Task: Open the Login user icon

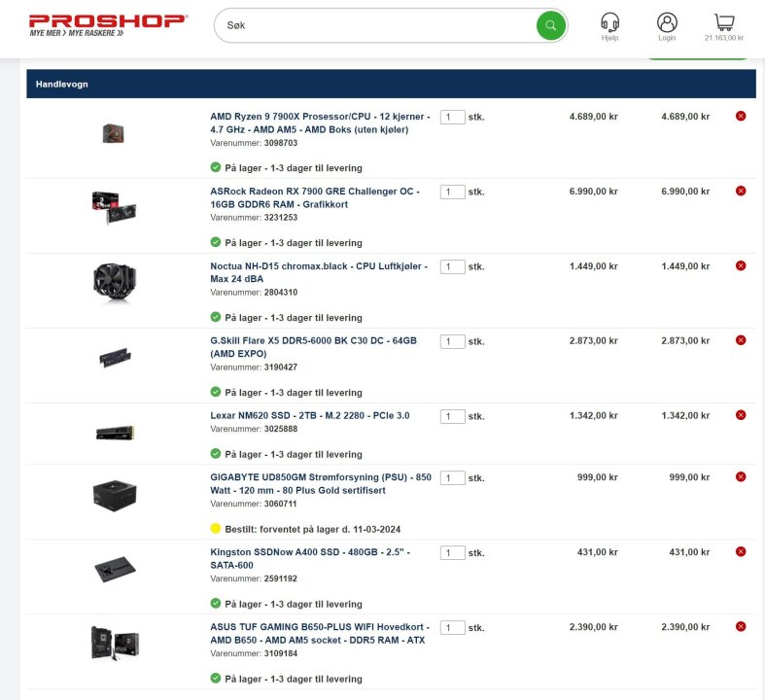Action: click(667, 22)
